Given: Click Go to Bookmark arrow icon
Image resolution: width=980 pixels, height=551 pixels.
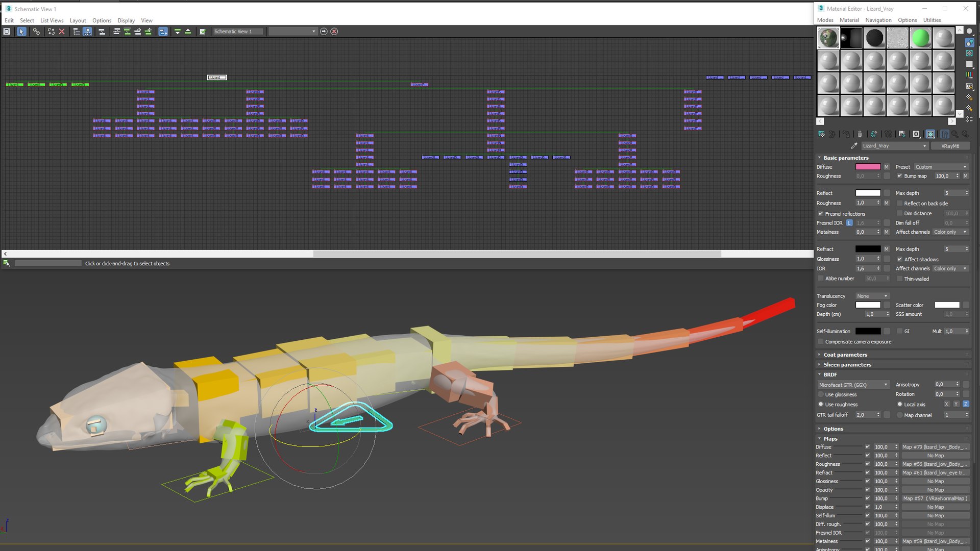Looking at the screenshot, I should [x=324, y=32].
